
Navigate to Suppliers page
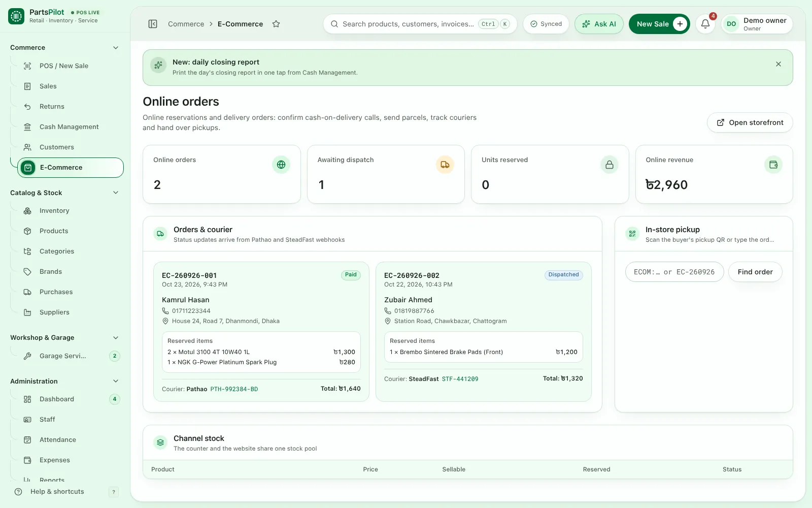71,312
